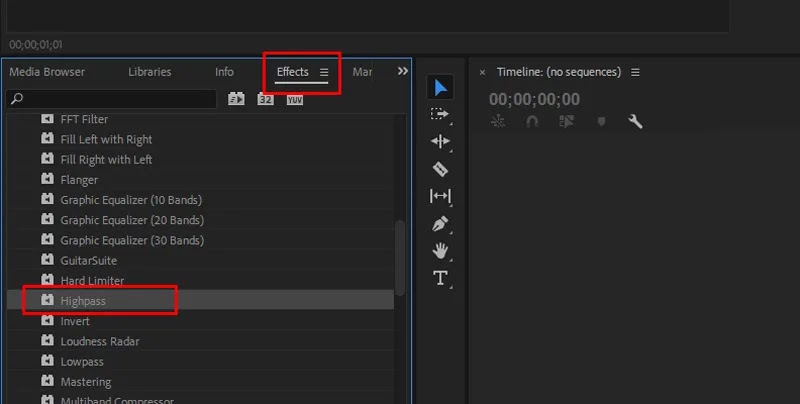Switch to the Effects tab
800x404 pixels.
[292, 72]
